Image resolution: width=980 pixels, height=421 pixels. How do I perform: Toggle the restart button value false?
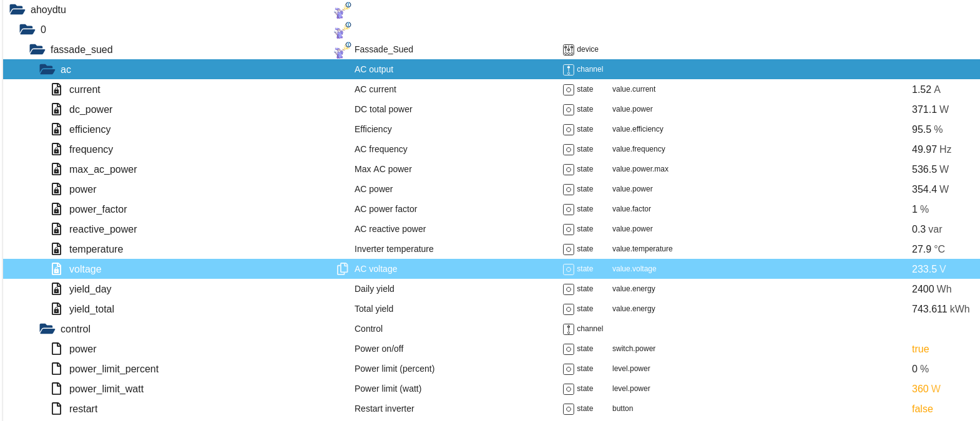[922, 409]
